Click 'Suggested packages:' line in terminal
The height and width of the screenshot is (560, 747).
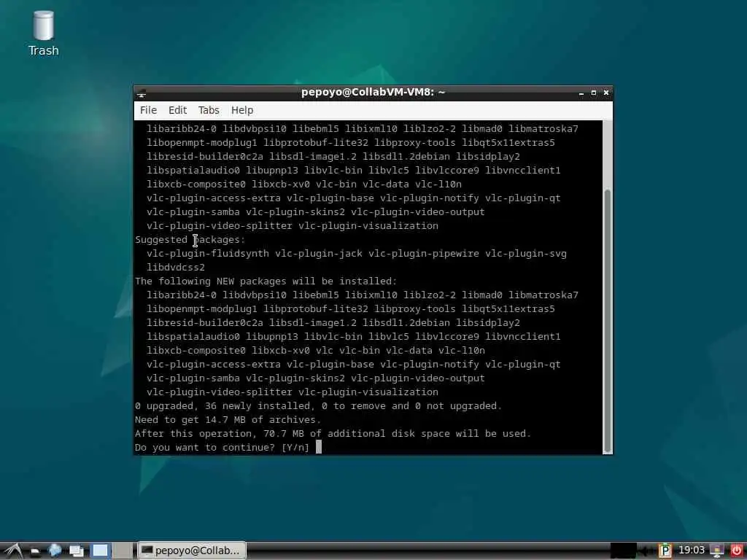[190, 239]
